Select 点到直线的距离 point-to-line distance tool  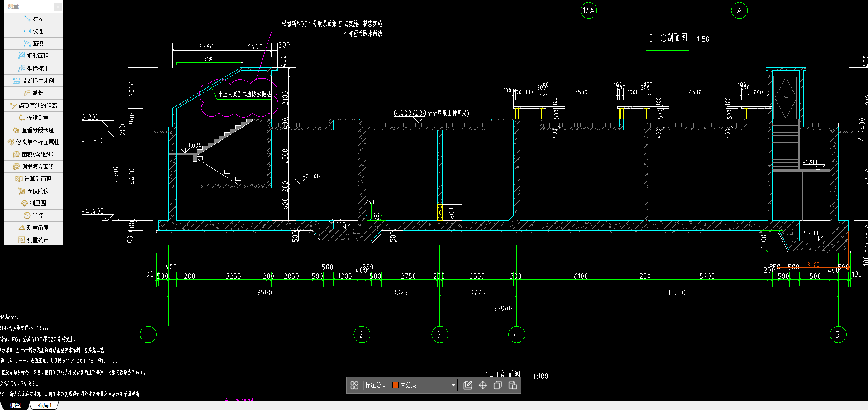33,105
